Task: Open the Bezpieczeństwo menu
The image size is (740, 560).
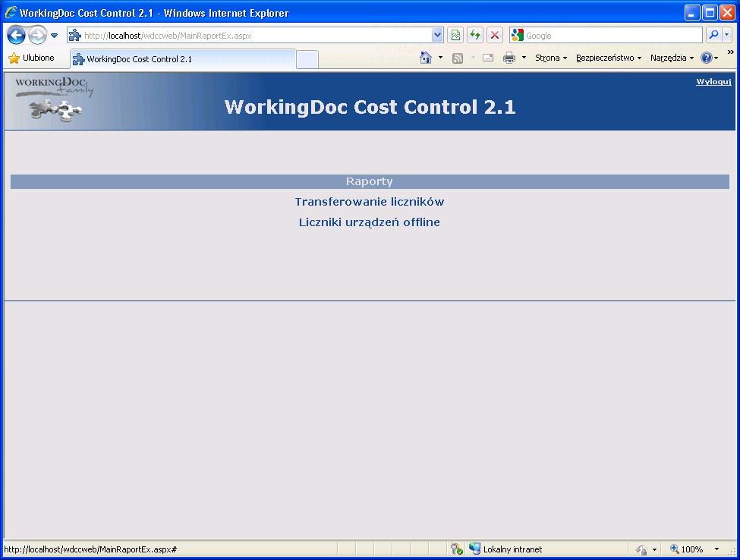Action: tap(609, 58)
